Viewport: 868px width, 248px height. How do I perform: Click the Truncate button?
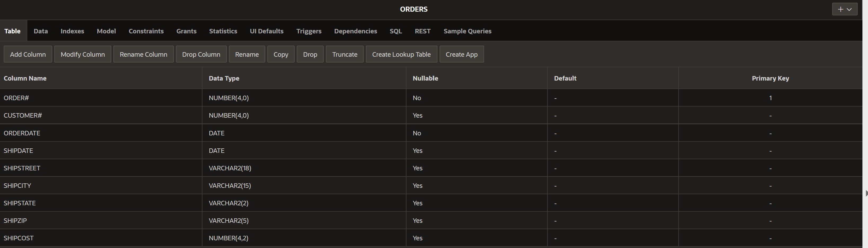[x=344, y=54]
